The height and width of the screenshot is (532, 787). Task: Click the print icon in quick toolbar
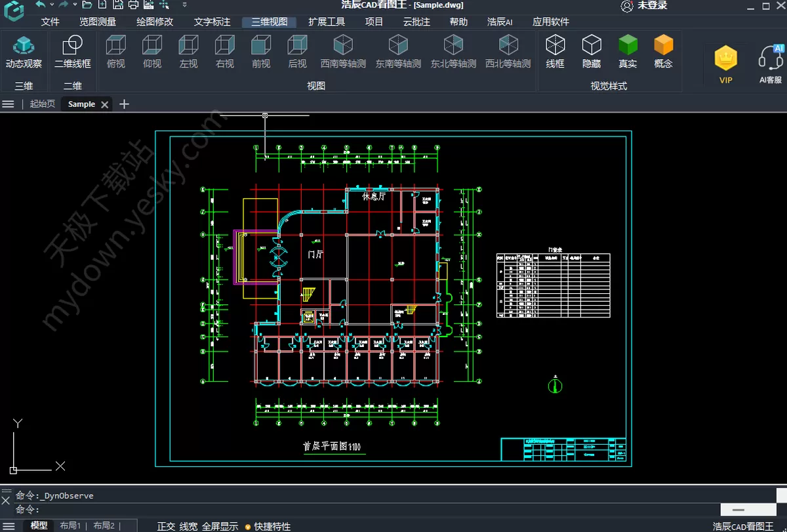click(133, 5)
